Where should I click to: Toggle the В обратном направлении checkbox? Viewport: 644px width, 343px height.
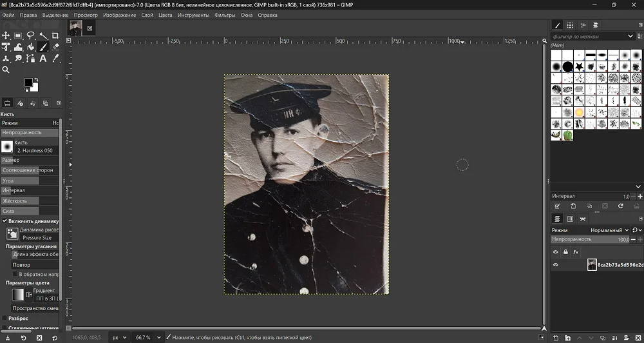coord(15,274)
